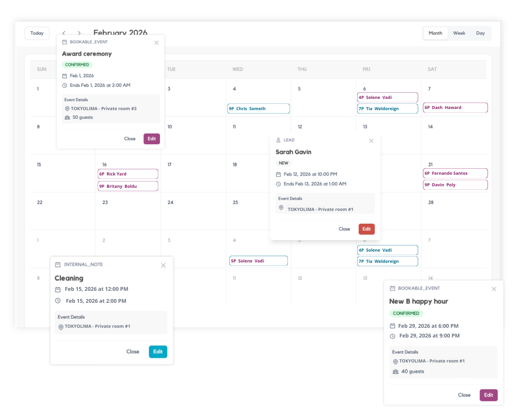Go to previous month with left chevron
The image size is (516, 420).
64,33
